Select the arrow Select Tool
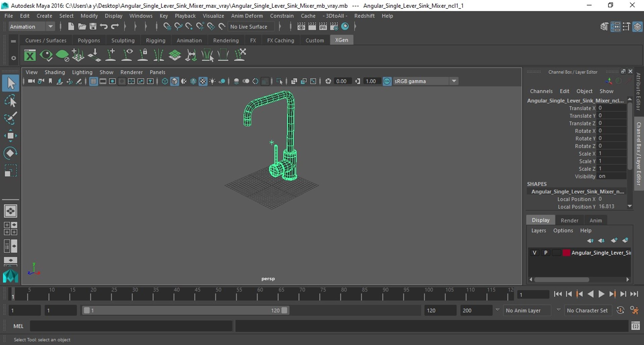Image resolution: width=644 pixels, height=345 pixels. [10, 83]
